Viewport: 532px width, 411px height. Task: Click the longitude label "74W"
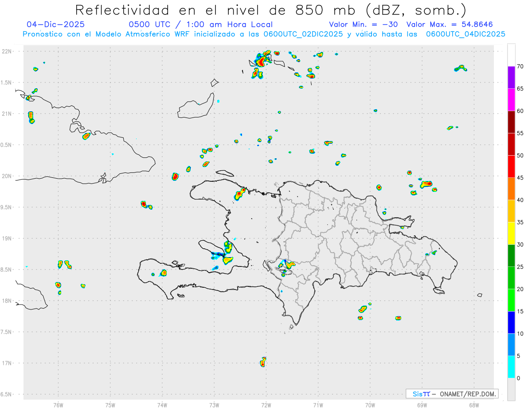162,405
